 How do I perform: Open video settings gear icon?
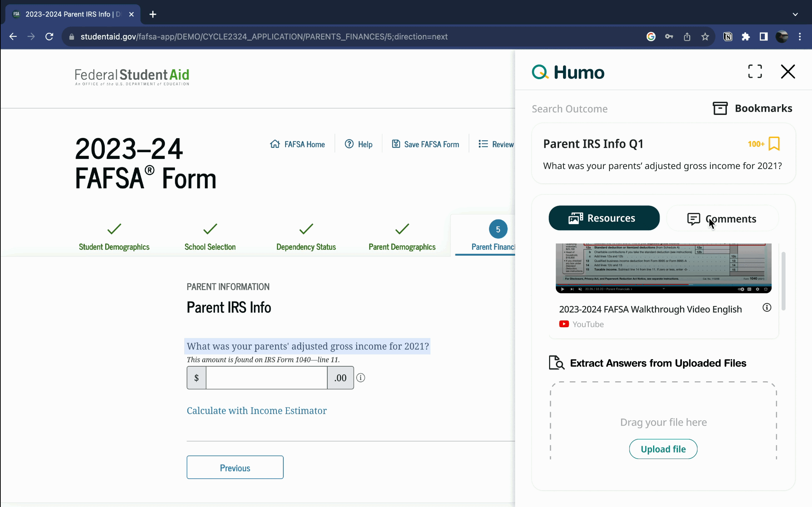coord(758,289)
